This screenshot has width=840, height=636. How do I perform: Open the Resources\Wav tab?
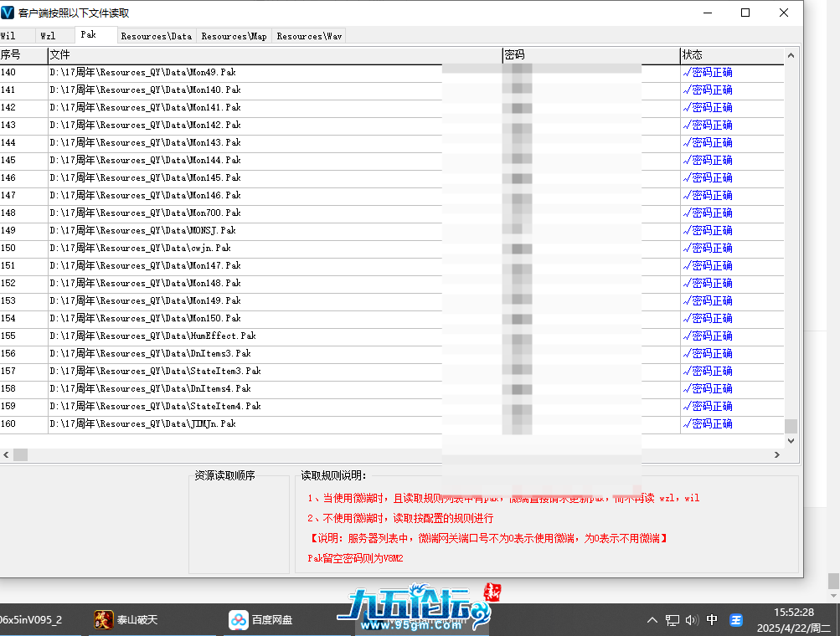(309, 36)
